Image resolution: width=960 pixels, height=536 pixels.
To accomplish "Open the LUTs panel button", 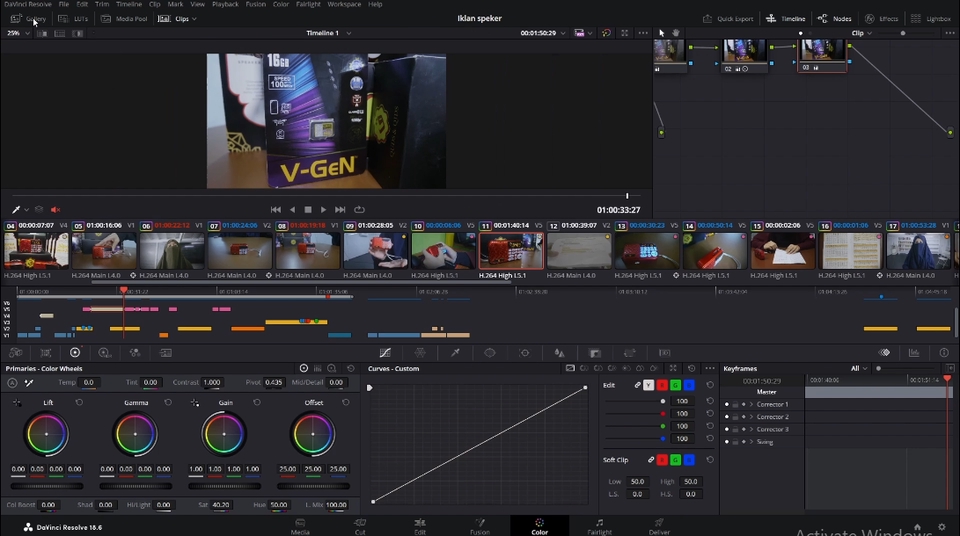I will pos(73,19).
